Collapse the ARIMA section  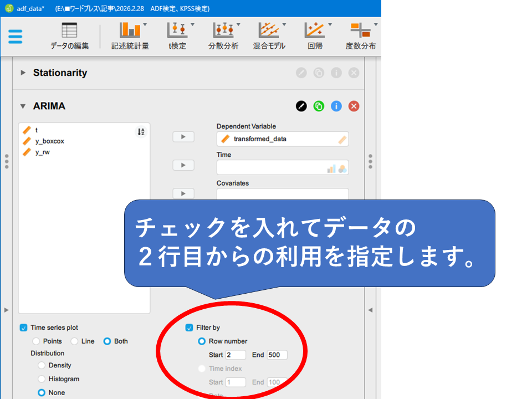[23, 106]
